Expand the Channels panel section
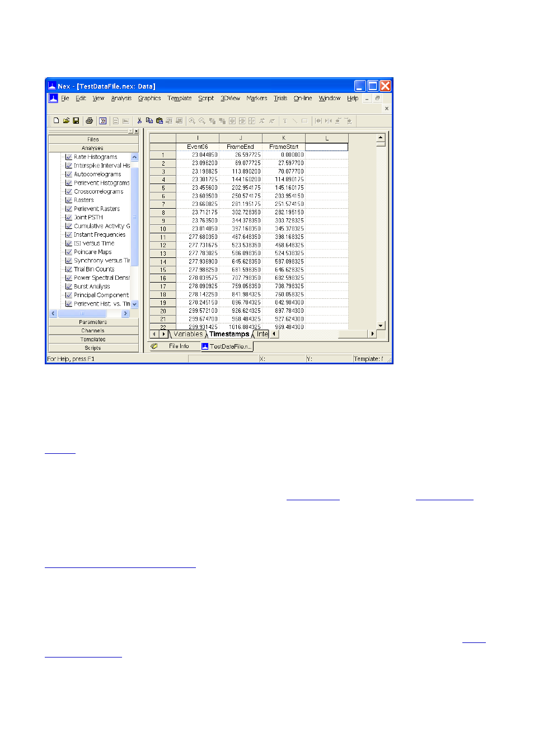Viewport: 534px width, 756px height. click(93, 331)
